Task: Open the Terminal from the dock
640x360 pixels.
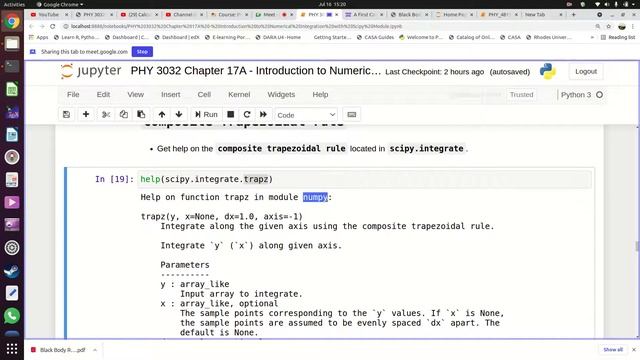Action: point(12,66)
